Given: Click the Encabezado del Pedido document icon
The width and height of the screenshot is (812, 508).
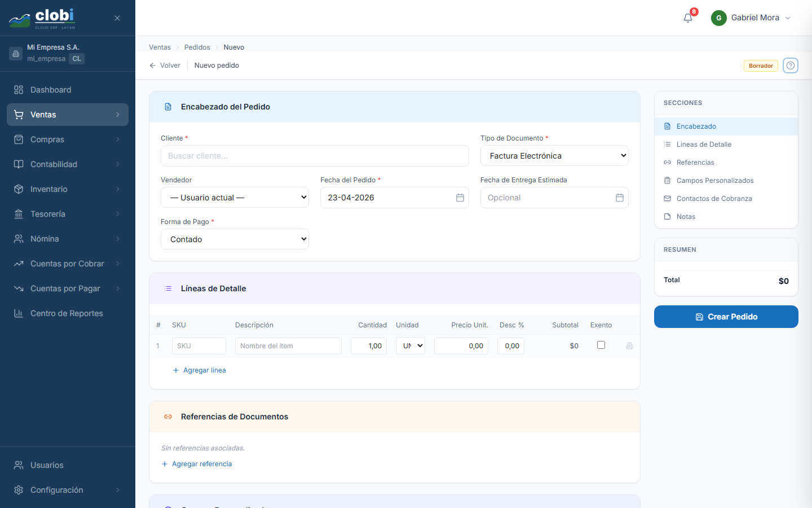Looking at the screenshot, I should tap(168, 107).
